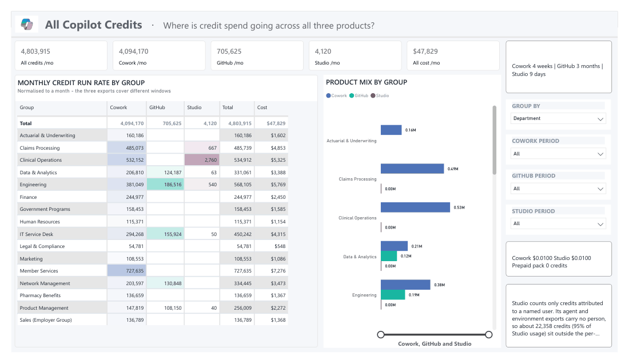Click the product mix chart vertical scrollbar
Image resolution: width=629 pixels, height=364 pixels.
494,139
